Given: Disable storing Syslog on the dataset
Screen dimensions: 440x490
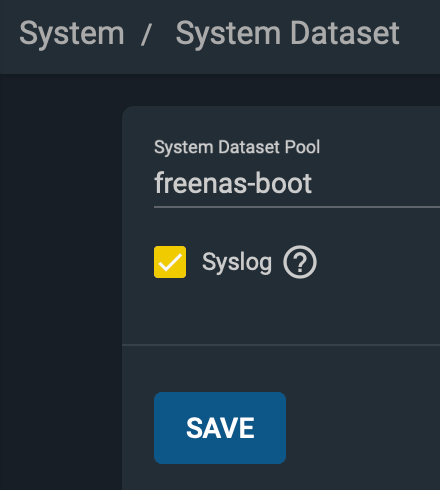Looking at the screenshot, I should (x=170, y=262).
